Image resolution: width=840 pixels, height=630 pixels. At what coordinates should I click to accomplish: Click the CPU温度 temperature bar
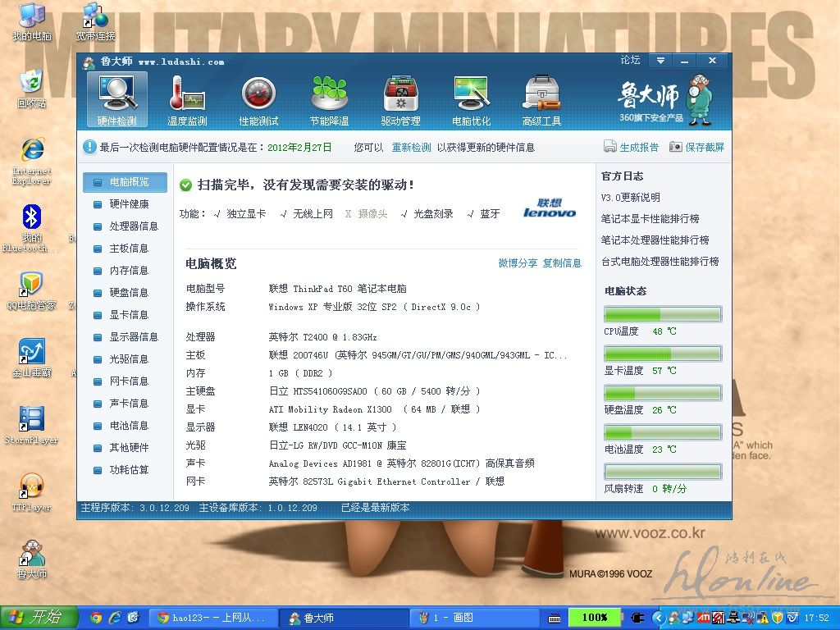(x=663, y=315)
